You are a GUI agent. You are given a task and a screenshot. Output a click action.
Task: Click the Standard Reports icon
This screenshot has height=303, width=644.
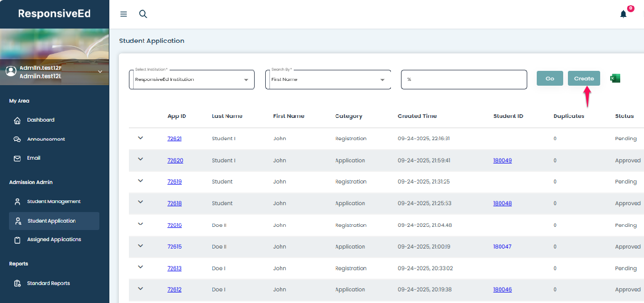17,283
